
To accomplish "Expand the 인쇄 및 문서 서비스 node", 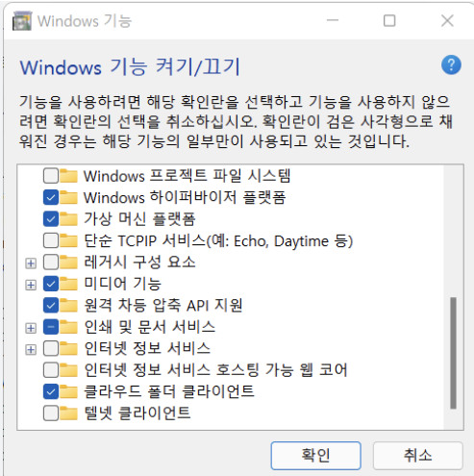I will [31, 328].
